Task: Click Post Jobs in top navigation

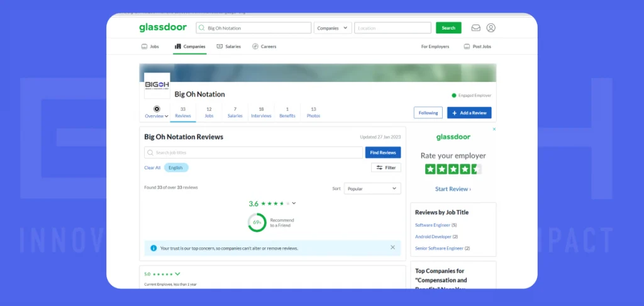Action: [x=477, y=47]
